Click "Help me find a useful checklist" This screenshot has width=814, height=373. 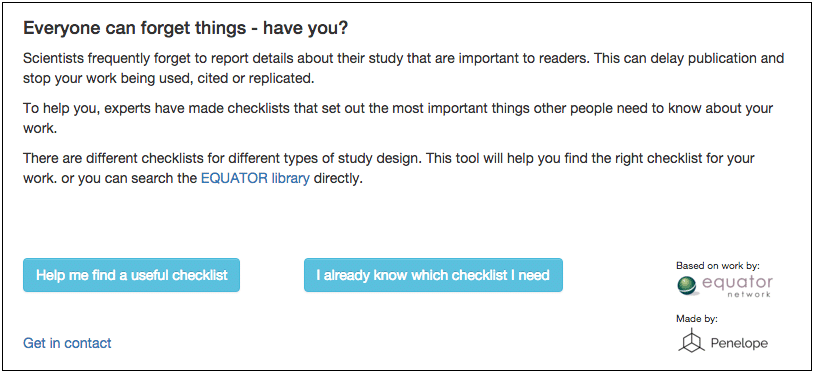point(131,275)
